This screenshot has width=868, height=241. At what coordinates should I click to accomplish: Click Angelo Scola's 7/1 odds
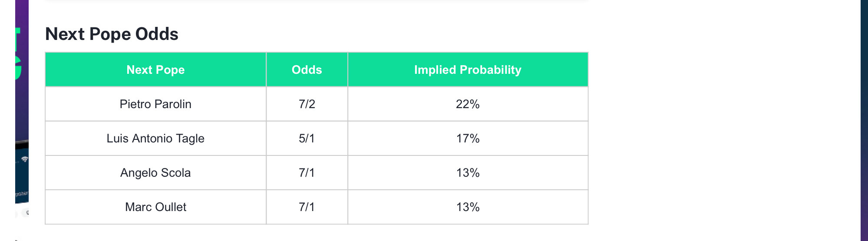[307, 173]
